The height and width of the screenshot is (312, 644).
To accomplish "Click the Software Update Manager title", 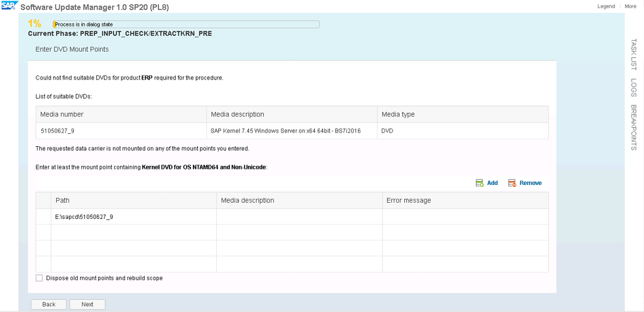I will pyautogui.click(x=94, y=7).
